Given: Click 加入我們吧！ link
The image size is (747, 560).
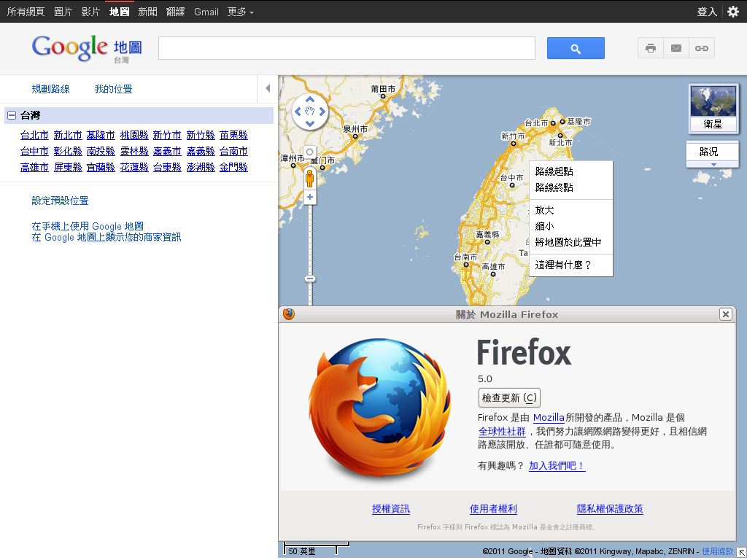Looking at the screenshot, I should 557,466.
